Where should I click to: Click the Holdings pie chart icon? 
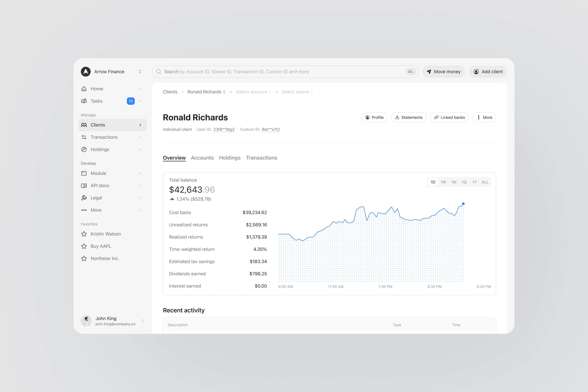click(x=84, y=149)
